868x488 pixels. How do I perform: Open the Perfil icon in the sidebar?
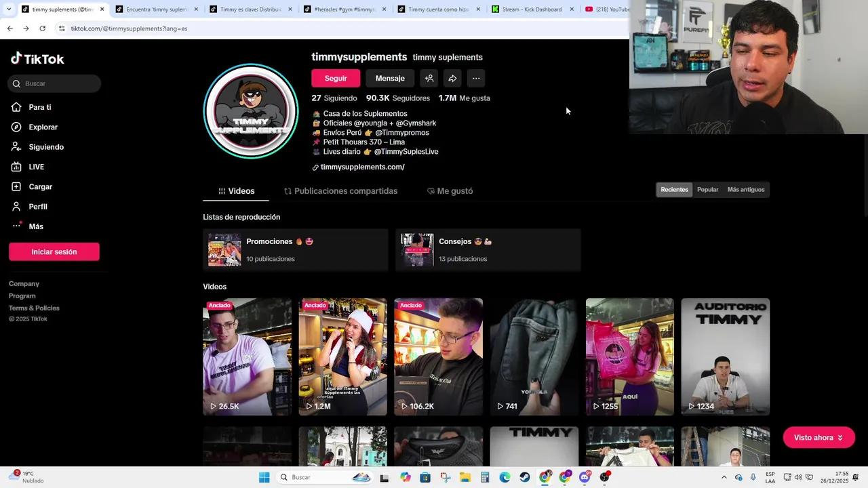[18, 207]
